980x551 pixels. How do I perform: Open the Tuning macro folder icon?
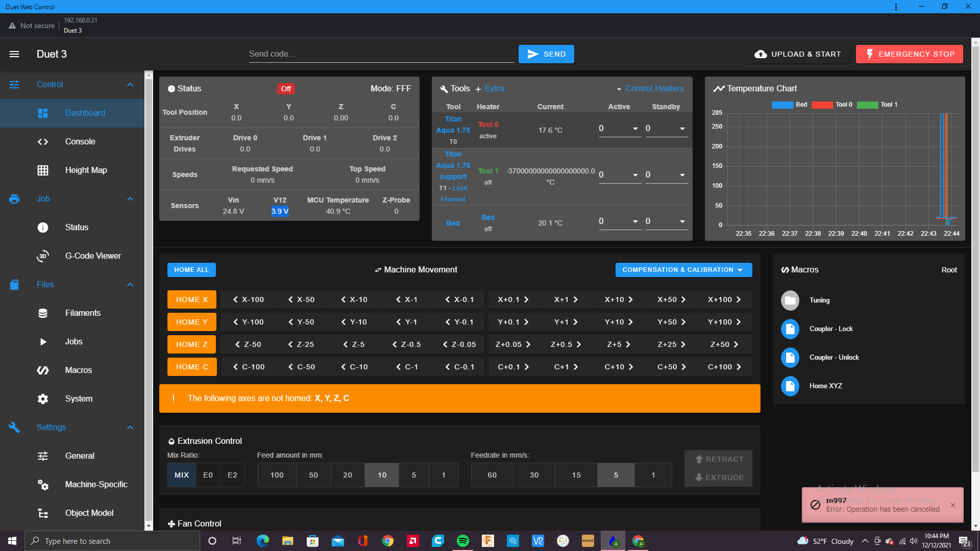pyautogui.click(x=790, y=300)
